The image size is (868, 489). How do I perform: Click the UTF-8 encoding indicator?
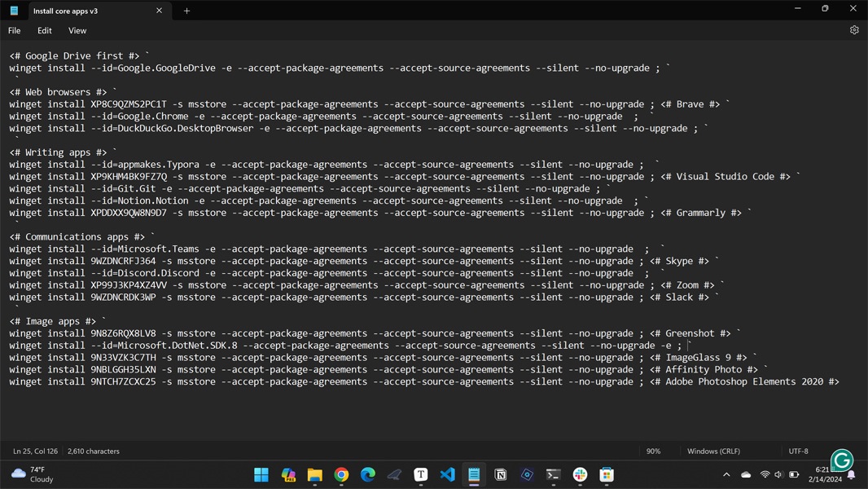(x=798, y=451)
